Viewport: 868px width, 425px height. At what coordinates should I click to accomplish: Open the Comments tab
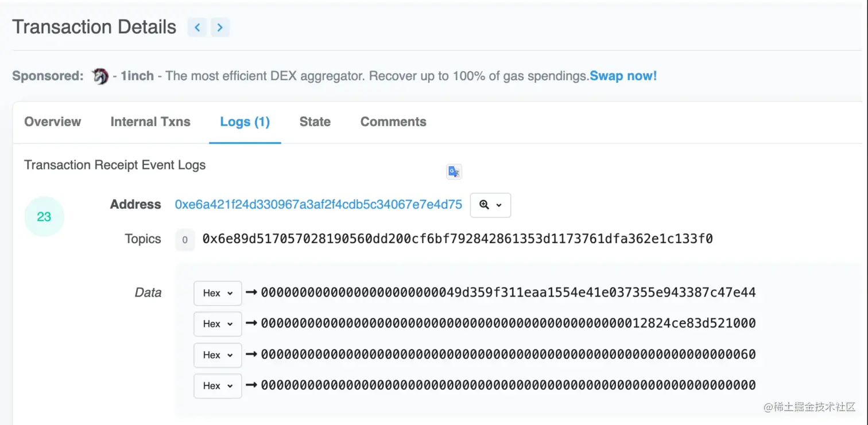(393, 122)
